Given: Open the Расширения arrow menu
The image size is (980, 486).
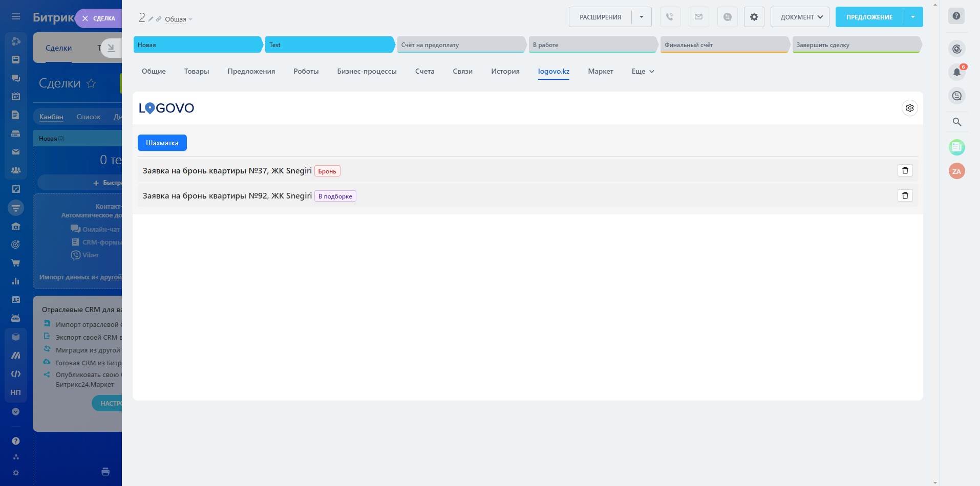Looking at the screenshot, I should pyautogui.click(x=641, y=17).
